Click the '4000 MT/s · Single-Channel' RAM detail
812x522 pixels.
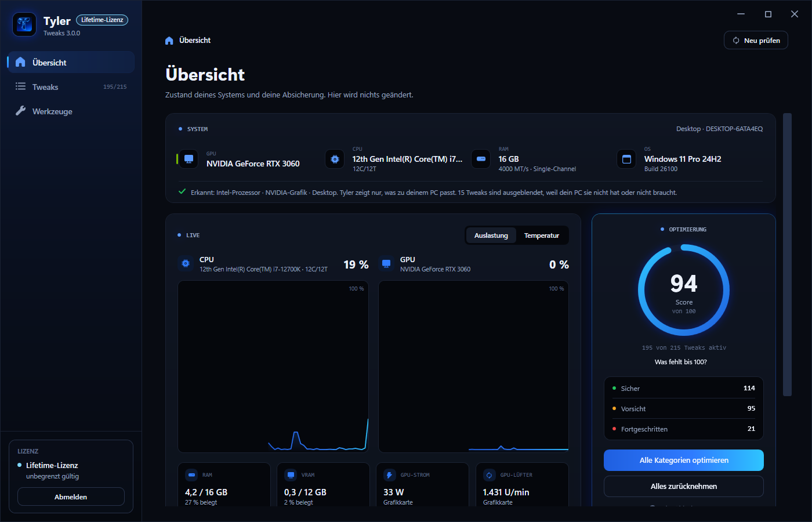(x=537, y=169)
